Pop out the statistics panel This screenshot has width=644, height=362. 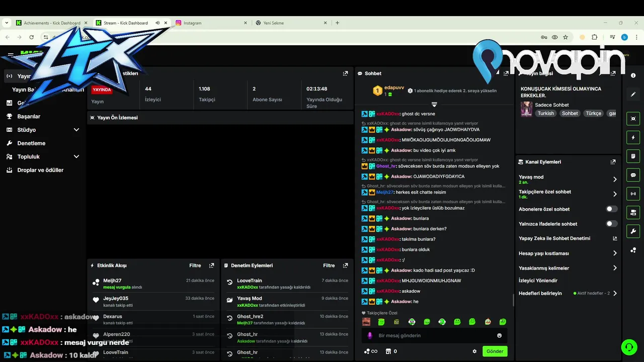[345, 73]
